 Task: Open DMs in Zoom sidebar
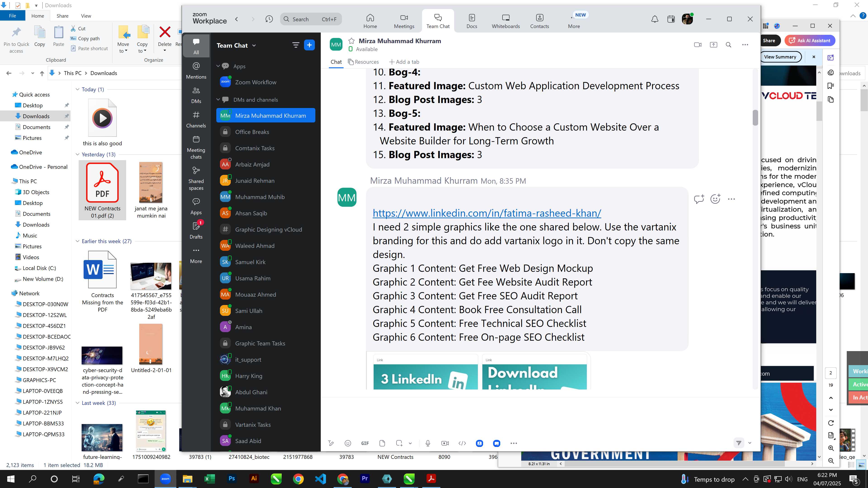pyautogui.click(x=196, y=95)
